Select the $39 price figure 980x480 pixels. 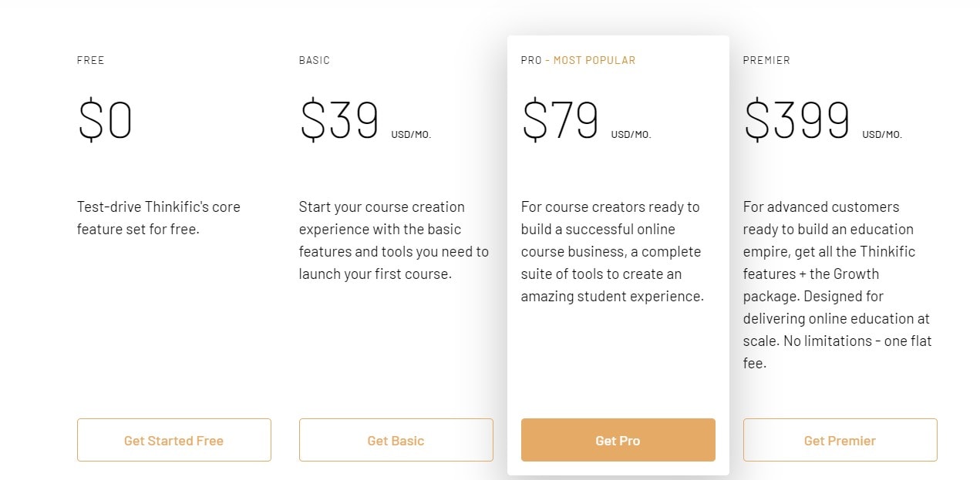coord(339,121)
